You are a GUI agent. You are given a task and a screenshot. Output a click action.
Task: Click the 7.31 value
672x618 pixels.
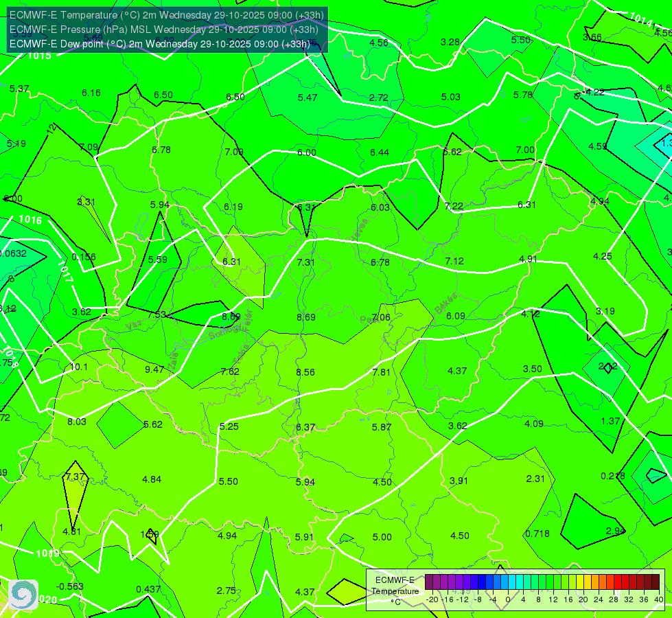[x=305, y=262]
